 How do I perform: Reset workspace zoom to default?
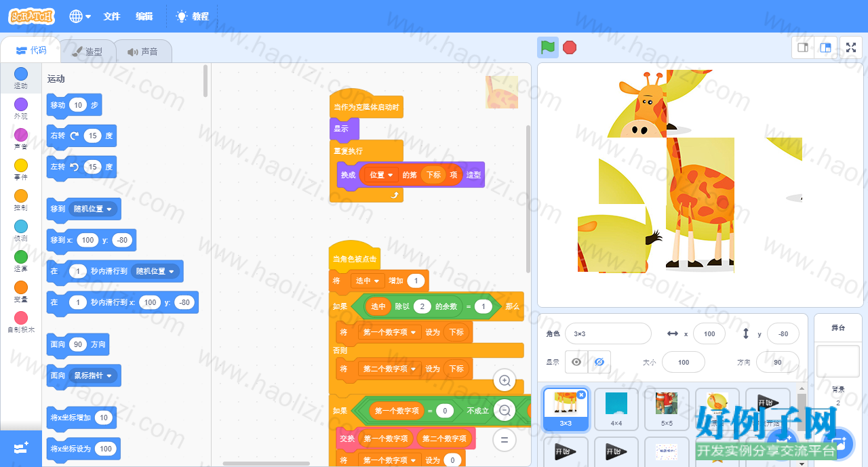[x=505, y=439]
